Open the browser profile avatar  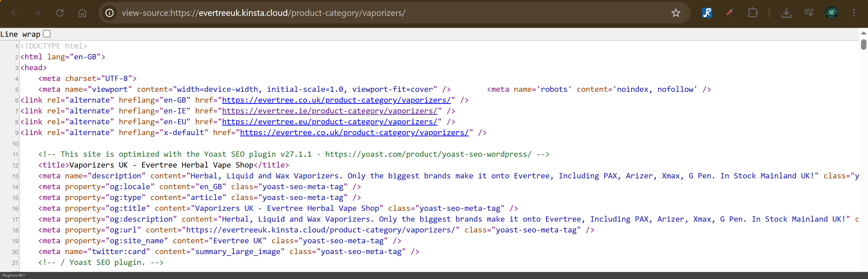click(831, 13)
